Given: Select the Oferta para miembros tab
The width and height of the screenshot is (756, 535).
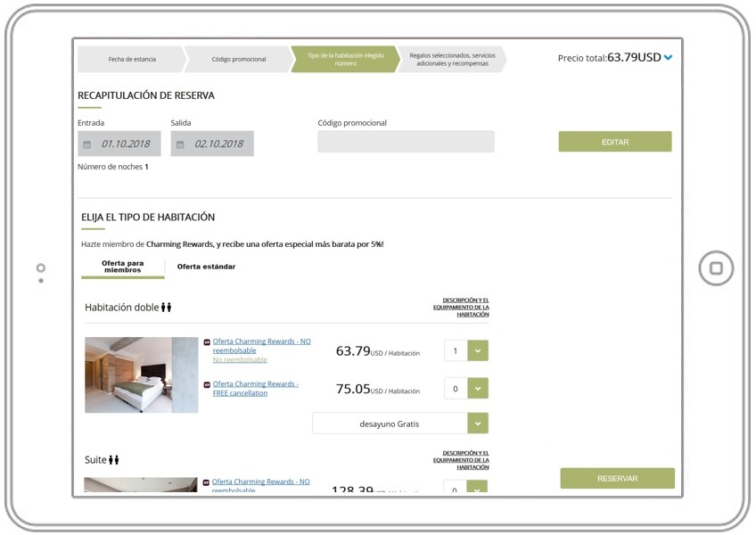Looking at the screenshot, I should coord(122,267).
